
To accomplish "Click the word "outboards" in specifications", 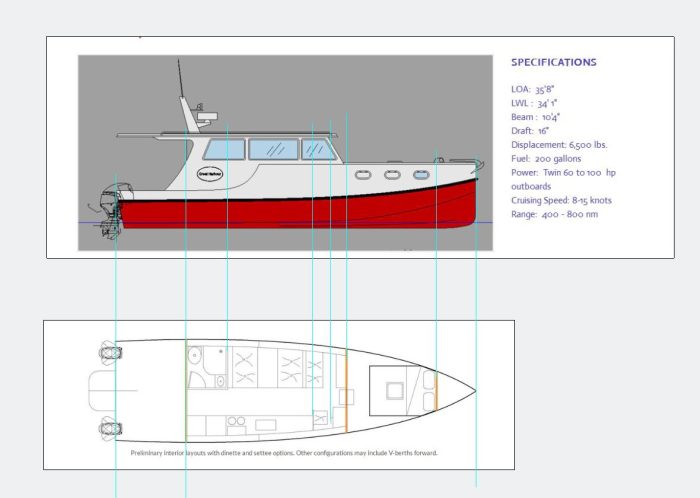I will [x=531, y=186].
